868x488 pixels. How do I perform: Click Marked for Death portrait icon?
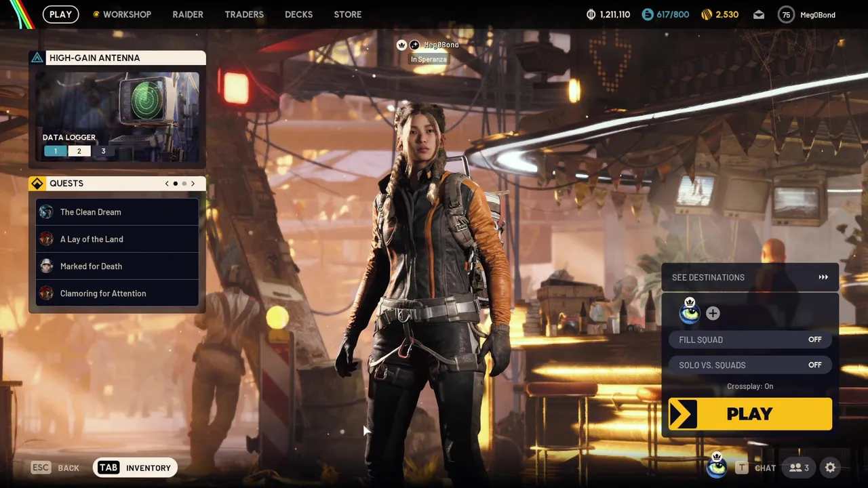tap(46, 266)
